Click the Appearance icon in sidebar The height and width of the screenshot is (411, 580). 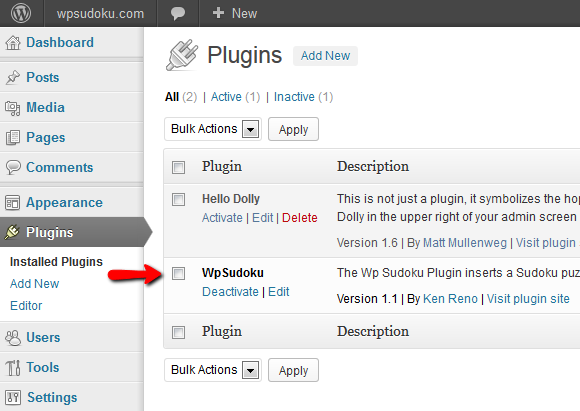[13, 203]
